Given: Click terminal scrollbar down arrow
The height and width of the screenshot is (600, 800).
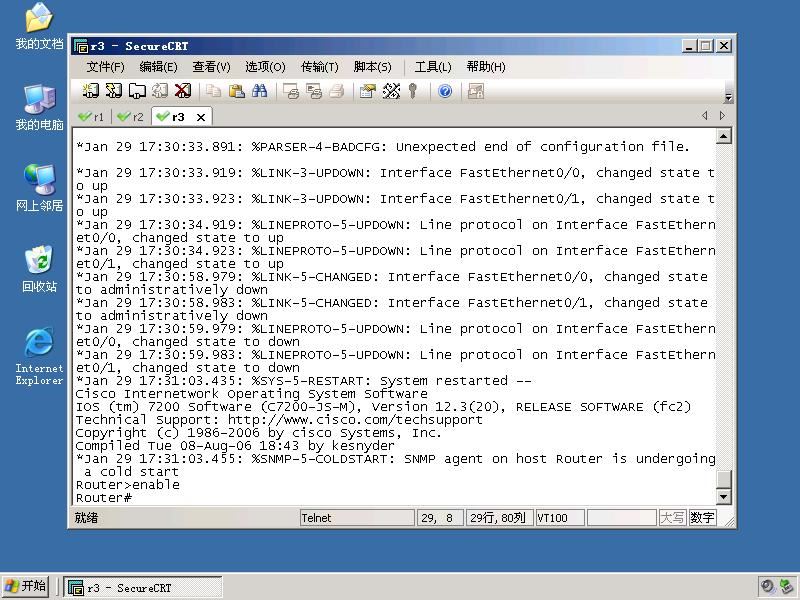Looking at the screenshot, I should [x=723, y=496].
